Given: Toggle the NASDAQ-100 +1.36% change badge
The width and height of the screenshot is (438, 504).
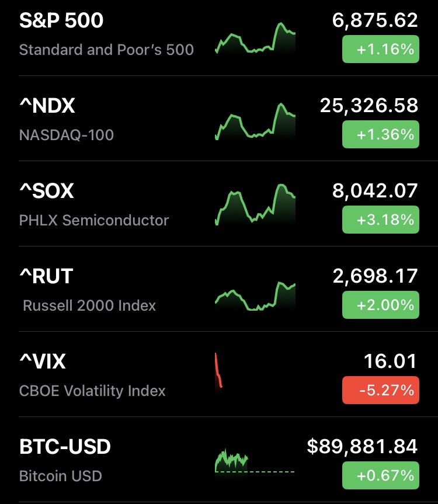Looking at the screenshot, I should coord(380,135).
